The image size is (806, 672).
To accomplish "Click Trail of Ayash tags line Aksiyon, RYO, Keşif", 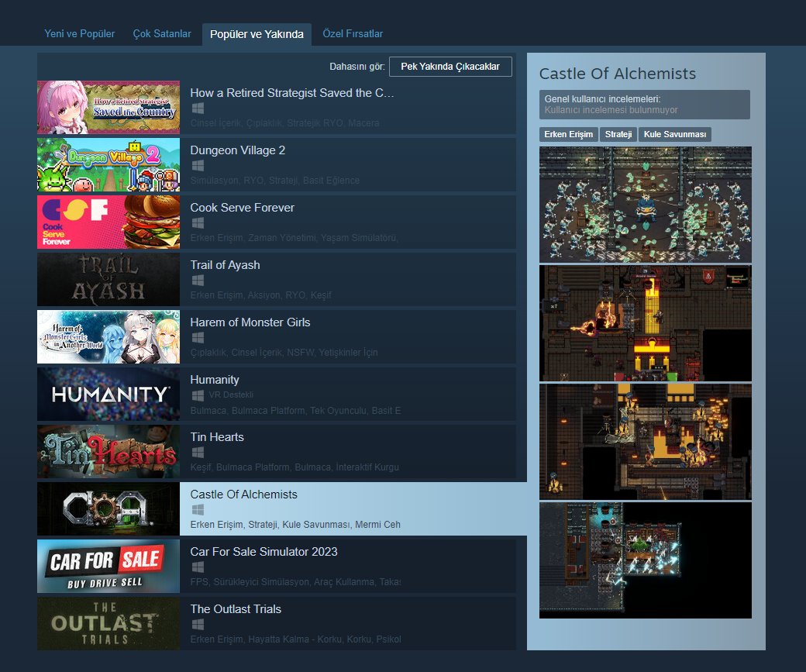I will tap(260, 295).
